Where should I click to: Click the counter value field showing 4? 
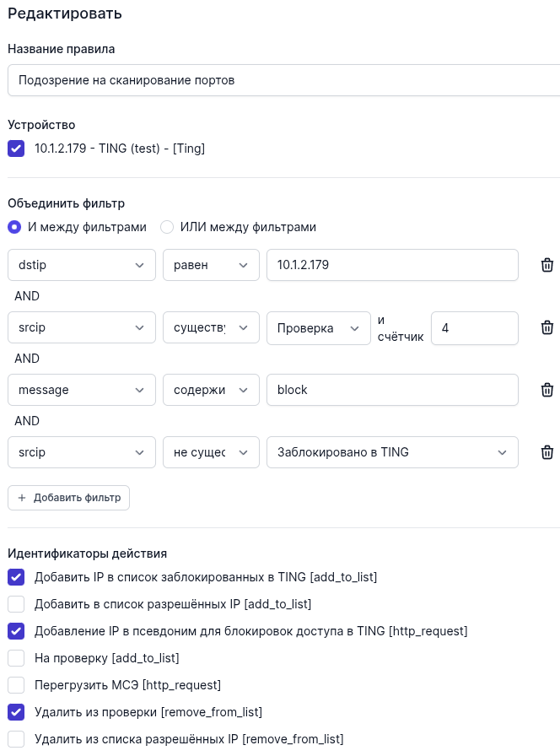tap(473, 327)
